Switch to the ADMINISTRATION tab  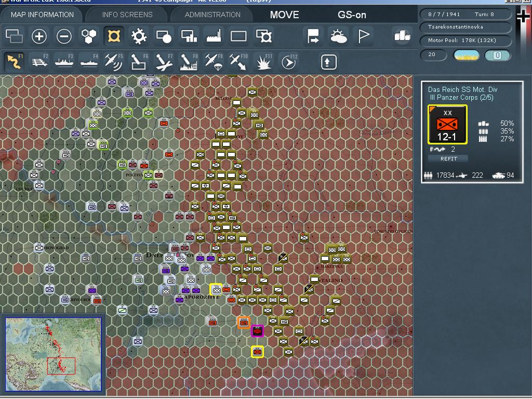tap(212, 15)
